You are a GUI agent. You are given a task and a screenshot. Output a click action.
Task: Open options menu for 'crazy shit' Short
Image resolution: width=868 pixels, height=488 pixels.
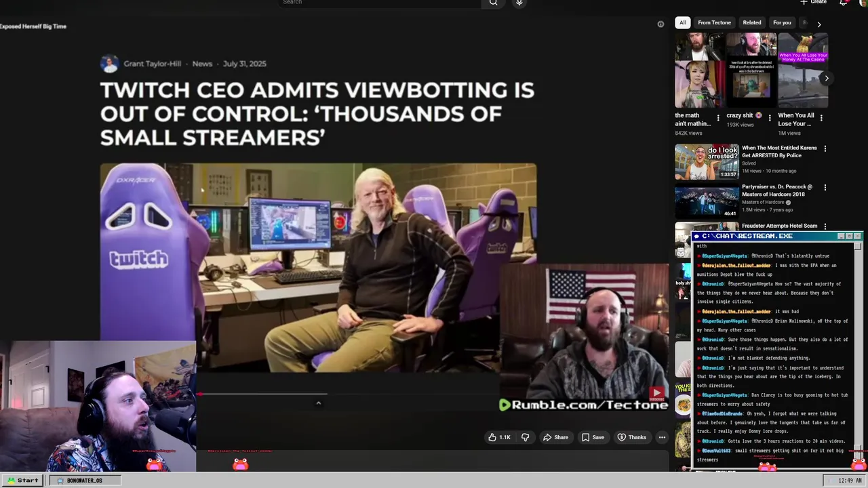(770, 118)
